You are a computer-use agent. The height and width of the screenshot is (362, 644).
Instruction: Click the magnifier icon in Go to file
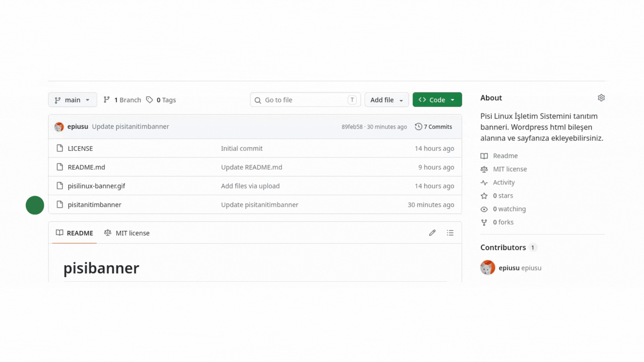coord(258,100)
